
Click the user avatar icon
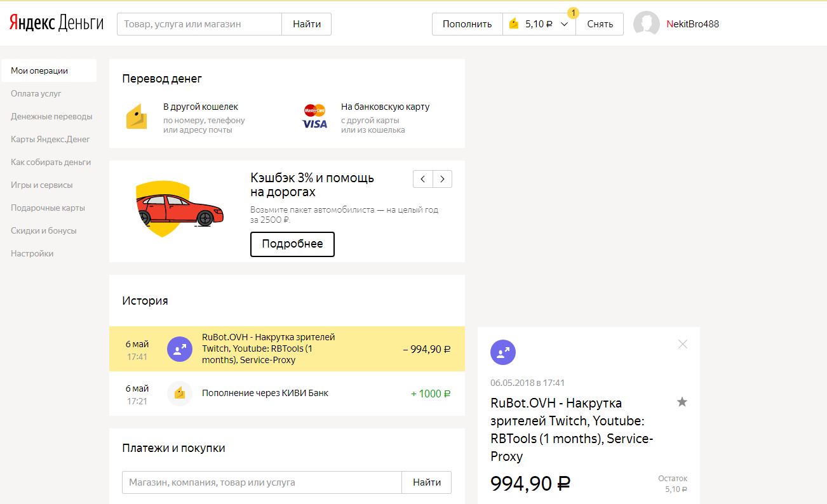tap(647, 24)
